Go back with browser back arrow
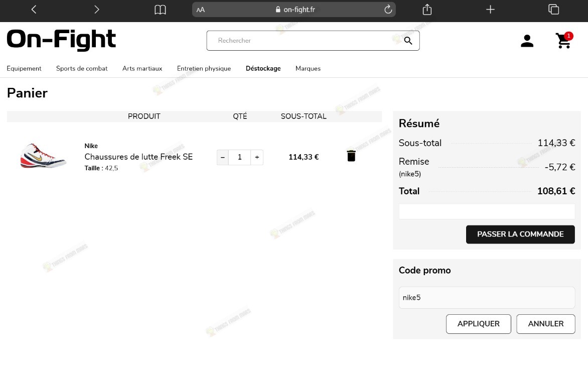This screenshot has height=365, width=588. tap(34, 10)
